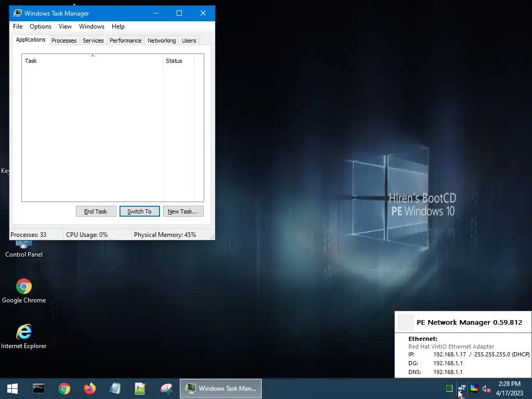Click Processes: 33 in status bar
Viewport: 532px width, 399px height.
(29, 235)
